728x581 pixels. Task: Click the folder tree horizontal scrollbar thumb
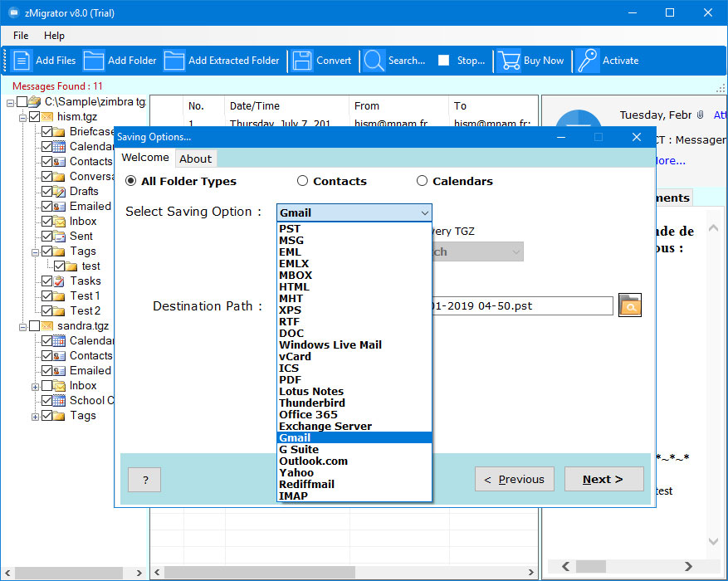click(x=69, y=573)
